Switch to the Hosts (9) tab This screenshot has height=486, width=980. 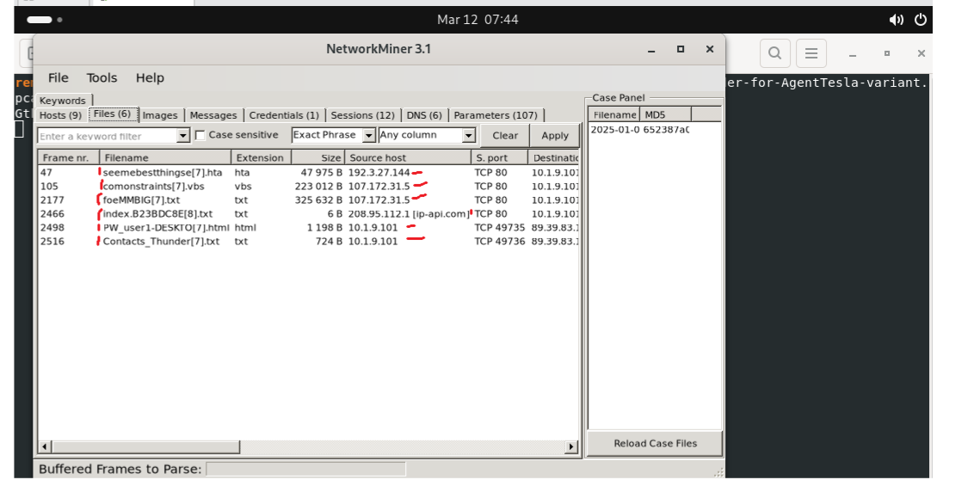60,115
